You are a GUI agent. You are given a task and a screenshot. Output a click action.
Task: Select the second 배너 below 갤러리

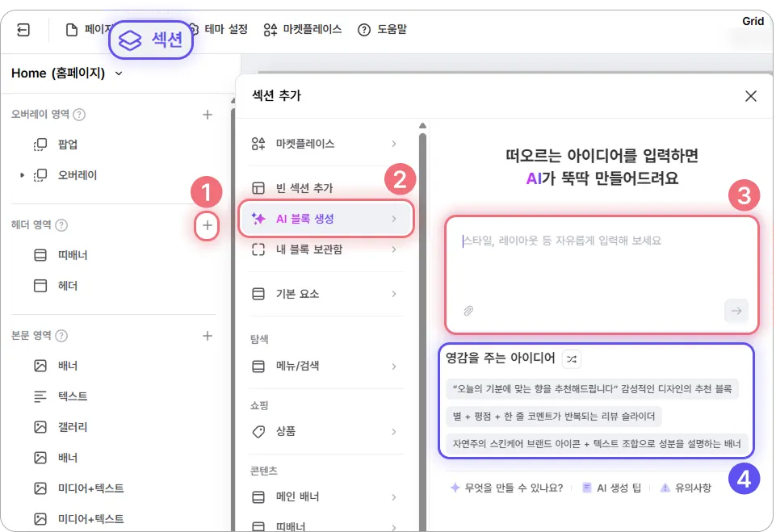click(x=68, y=458)
